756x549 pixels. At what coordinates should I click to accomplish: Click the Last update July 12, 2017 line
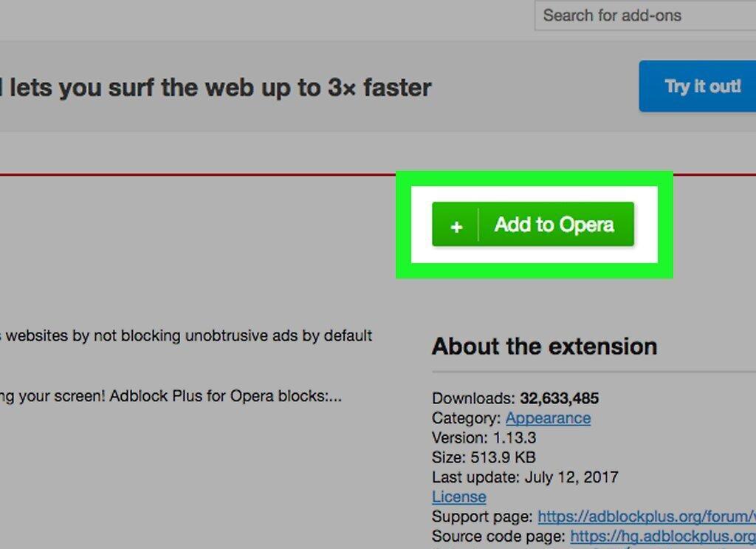pos(525,477)
